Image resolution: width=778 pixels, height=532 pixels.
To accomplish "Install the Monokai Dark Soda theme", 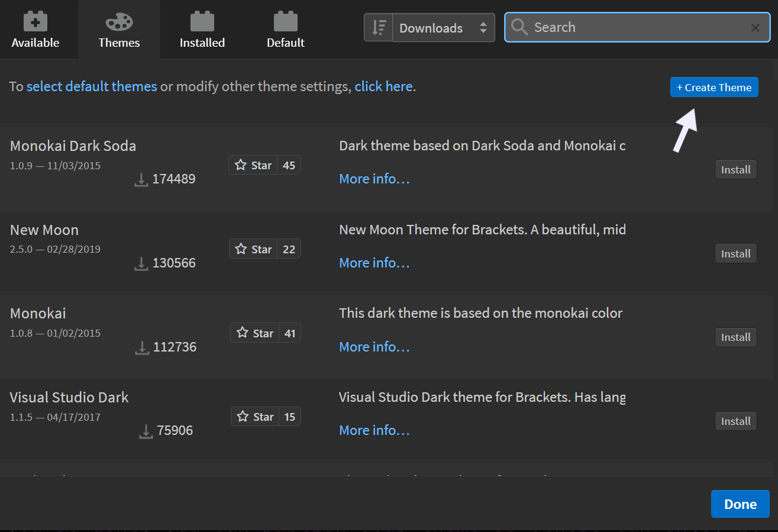I will pos(736,170).
